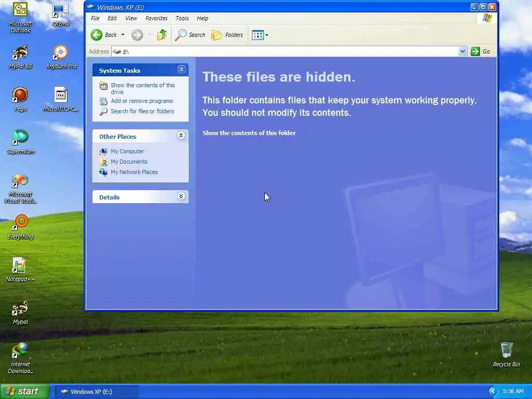Open the Edit menu
This screenshot has height=399, width=532.
click(x=112, y=18)
